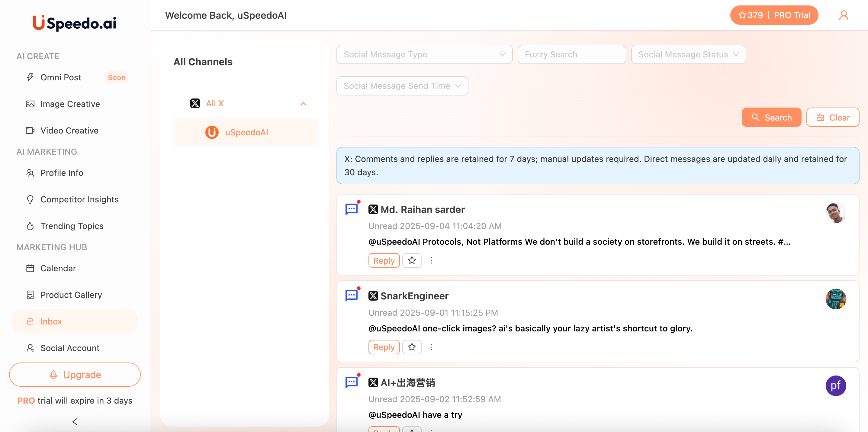The image size is (868, 432).
Task: Click the Upgrade button
Action: 75,374
